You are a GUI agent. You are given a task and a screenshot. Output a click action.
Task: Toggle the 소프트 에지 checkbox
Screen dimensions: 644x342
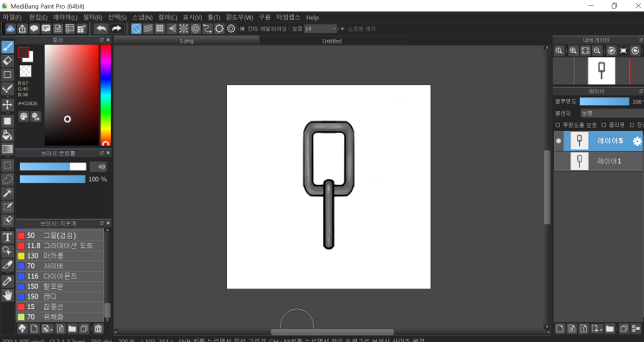342,29
